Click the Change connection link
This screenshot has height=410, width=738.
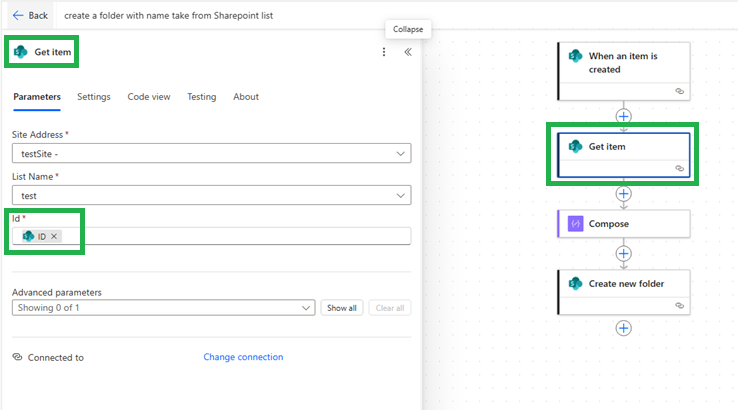(x=243, y=357)
